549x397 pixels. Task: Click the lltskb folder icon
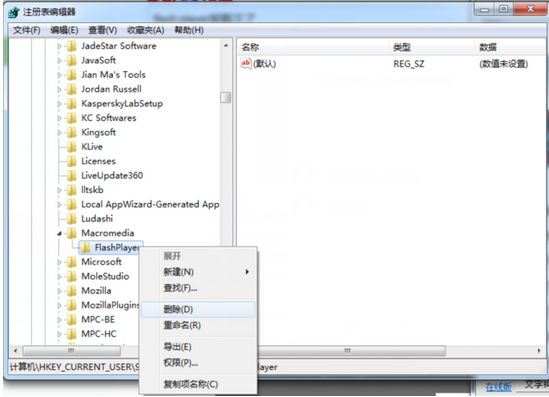pos(71,190)
